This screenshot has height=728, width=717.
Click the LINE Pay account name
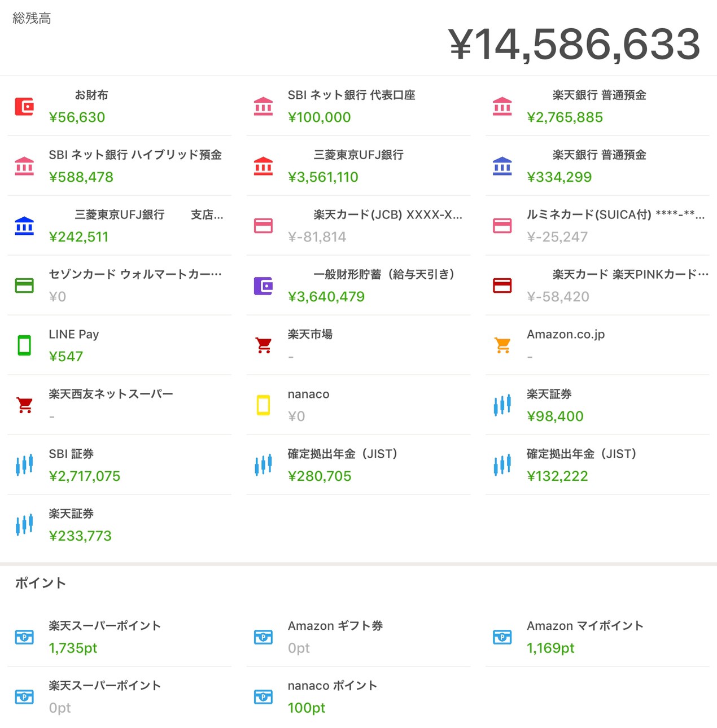74,334
